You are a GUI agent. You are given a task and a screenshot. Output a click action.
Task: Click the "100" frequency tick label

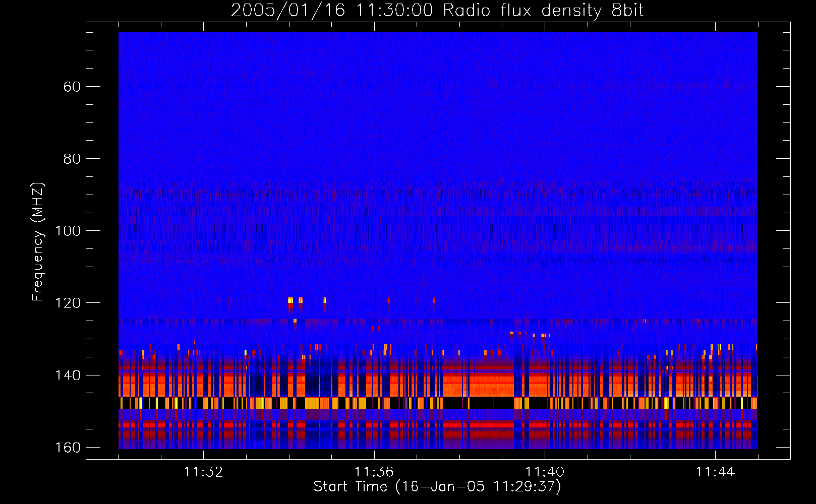(68, 231)
